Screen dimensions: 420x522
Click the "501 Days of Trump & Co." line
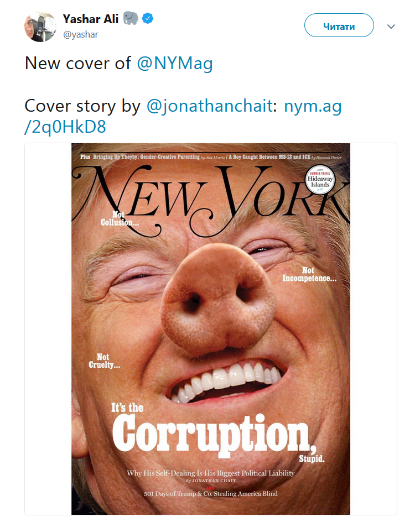point(210,493)
